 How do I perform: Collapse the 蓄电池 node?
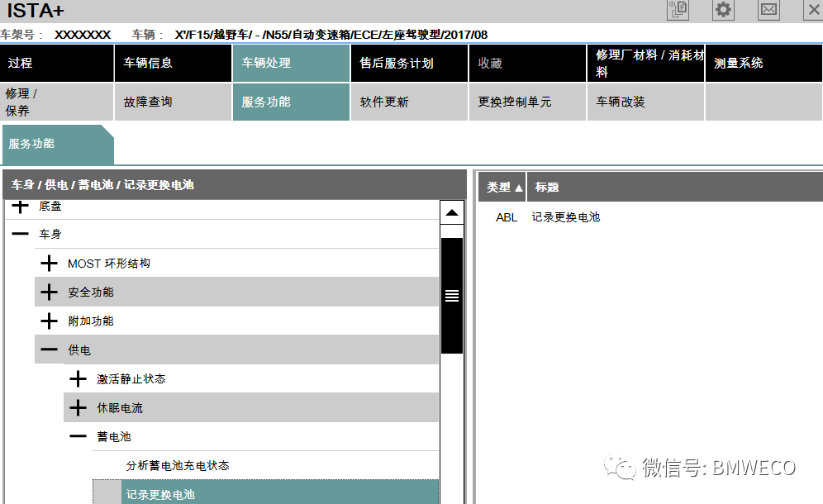[x=78, y=436]
